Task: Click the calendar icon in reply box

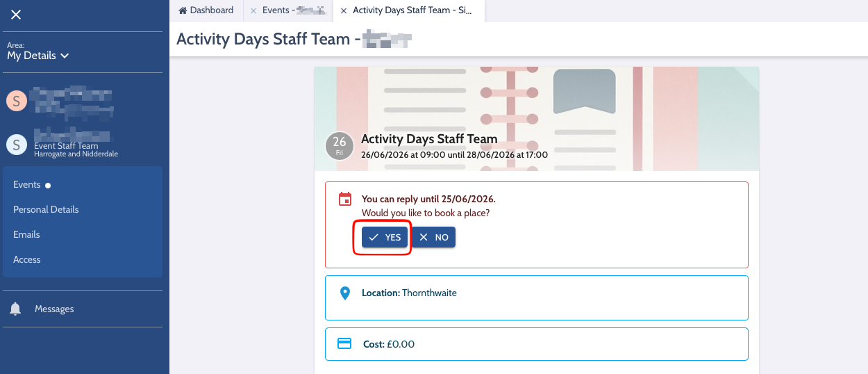Action: 344,200
